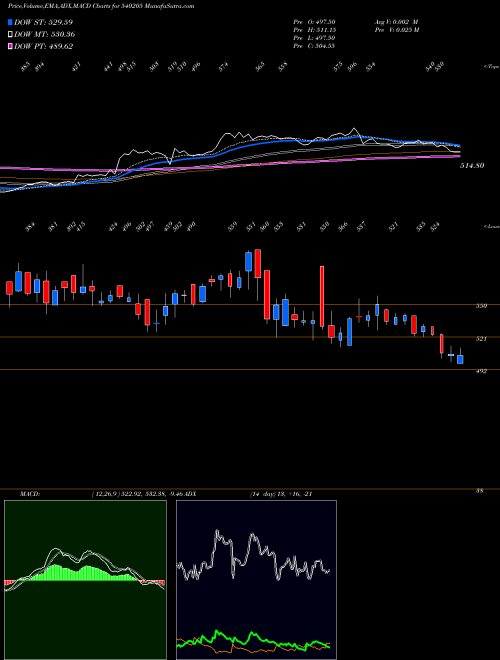The width and height of the screenshot is (500, 660).
Task: Click the Pre L low price value
Action: [325, 38]
